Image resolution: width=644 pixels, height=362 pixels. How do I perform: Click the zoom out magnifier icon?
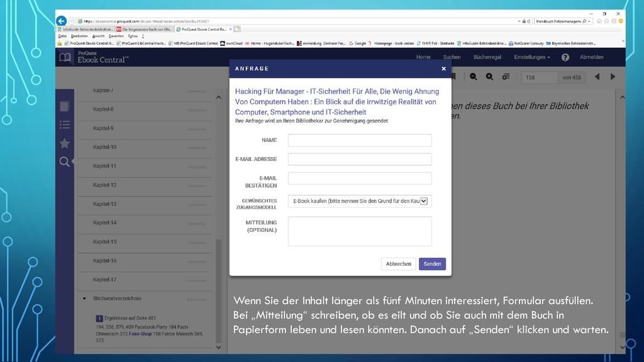click(x=473, y=77)
